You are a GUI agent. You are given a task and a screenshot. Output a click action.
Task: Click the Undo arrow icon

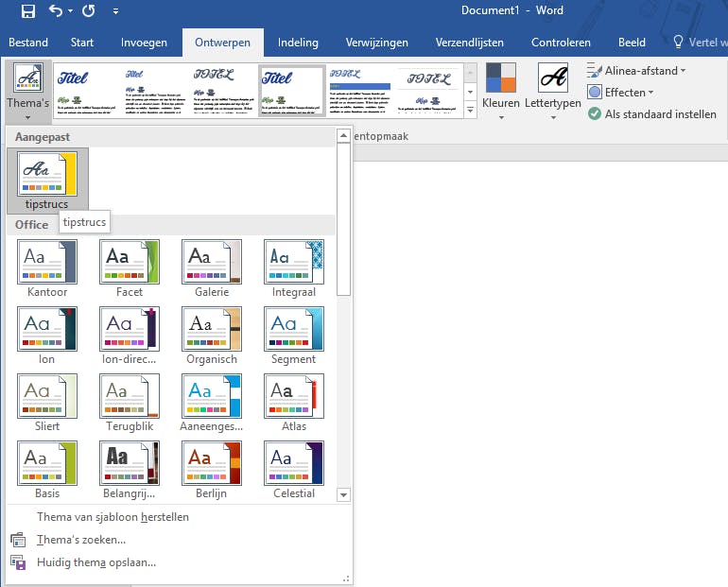point(56,11)
